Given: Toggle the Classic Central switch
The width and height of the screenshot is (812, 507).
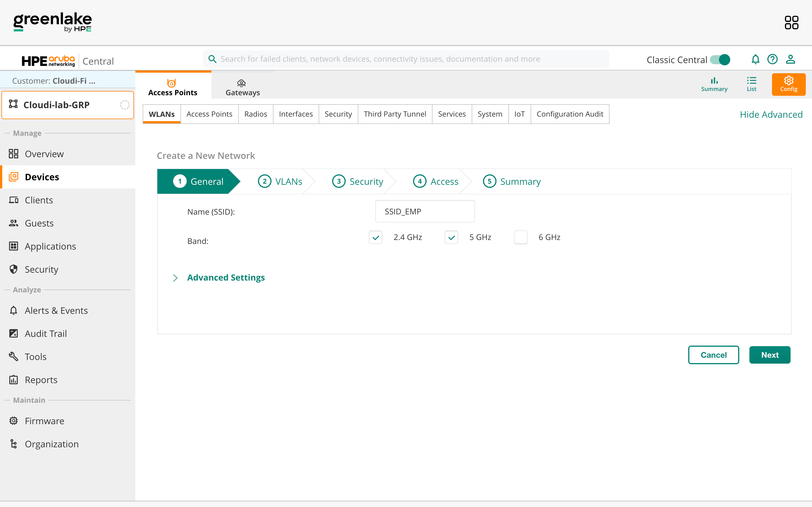Looking at the screenshot, I should (x=720, y=60).
